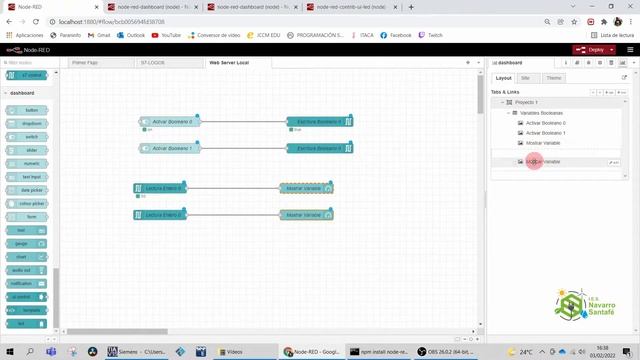Select the numeric node in the palette

[27, 164]
